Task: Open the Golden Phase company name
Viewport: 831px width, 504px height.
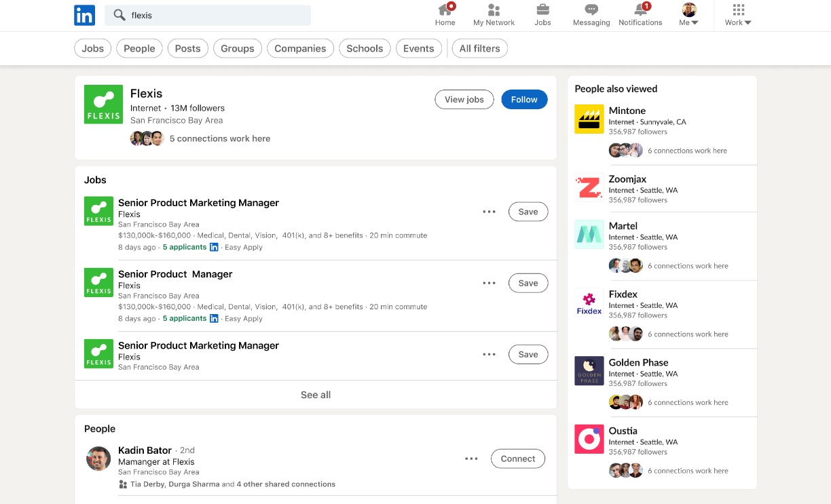Action: (638, 363)
